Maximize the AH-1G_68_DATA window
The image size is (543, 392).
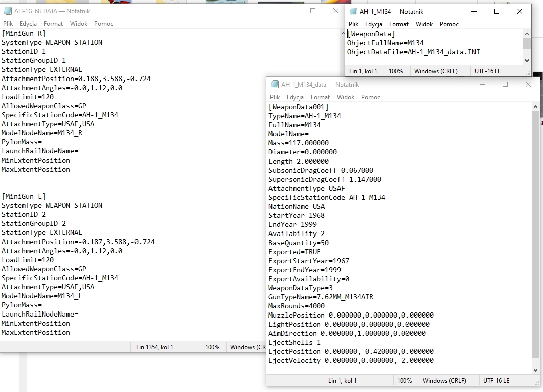click(313, 11)
